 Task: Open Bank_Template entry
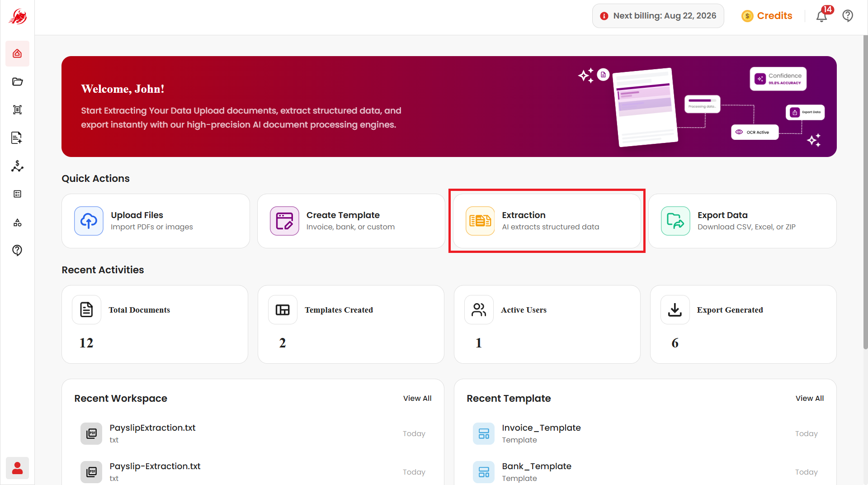[645, 472]
